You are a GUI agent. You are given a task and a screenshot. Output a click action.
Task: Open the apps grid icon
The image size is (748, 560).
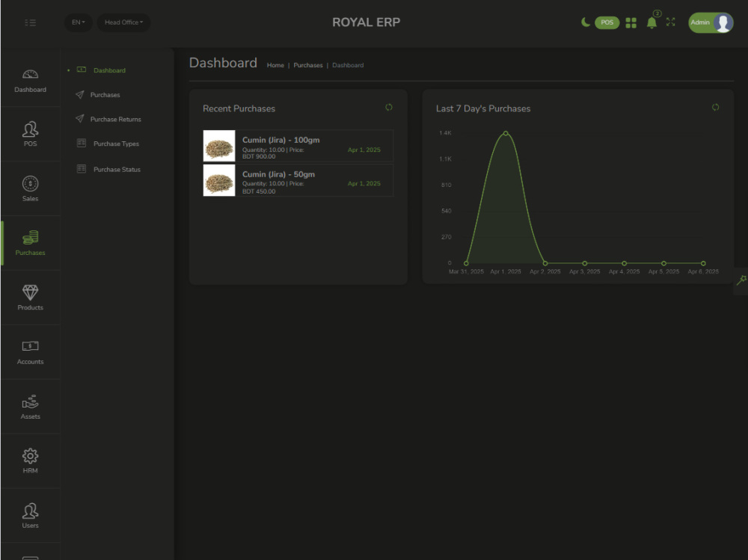631,23
